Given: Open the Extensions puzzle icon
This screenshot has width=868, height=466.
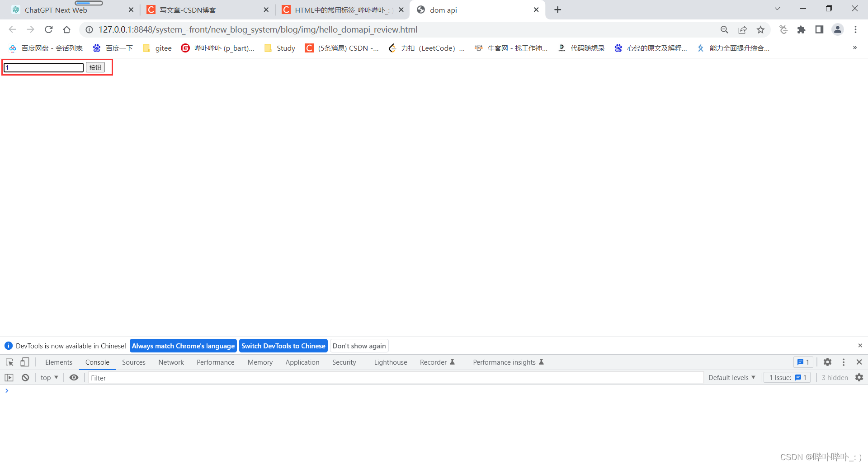Looking at the screenshot, I should click(x=801, y=29).
